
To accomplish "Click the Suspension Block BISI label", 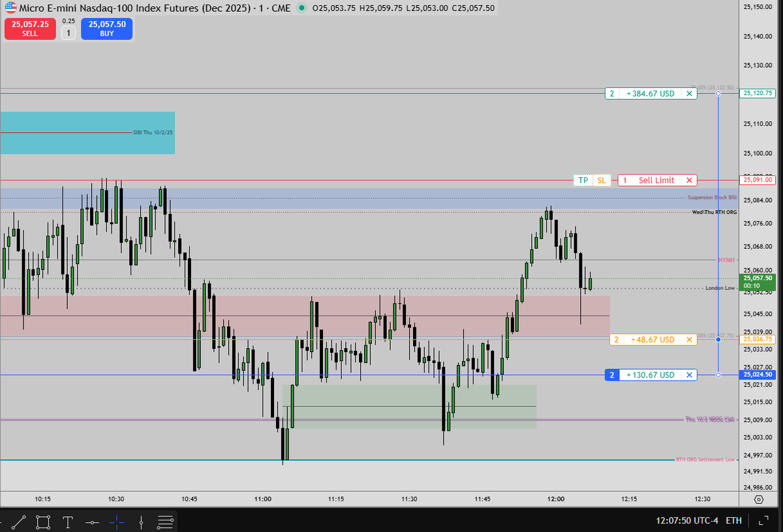I will tap(712, 197).
